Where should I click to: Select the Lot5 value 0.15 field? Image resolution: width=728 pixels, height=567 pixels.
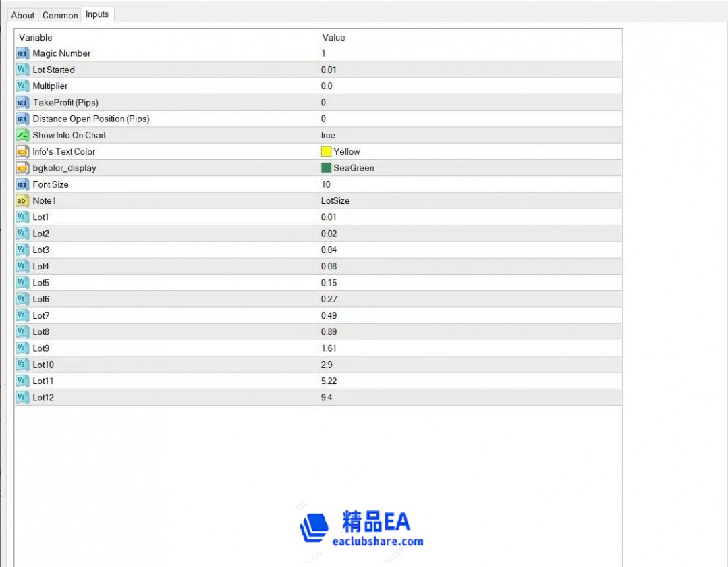point(470,283)
